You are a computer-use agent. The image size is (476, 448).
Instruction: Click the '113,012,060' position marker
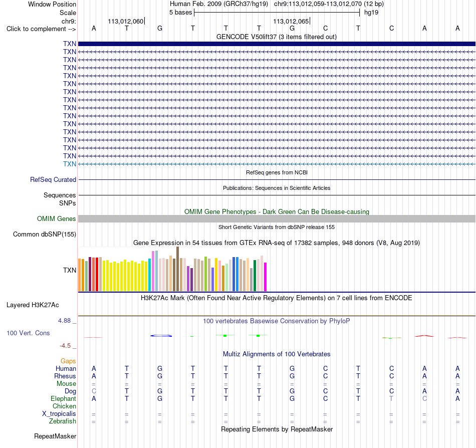(x=125, y=21)
